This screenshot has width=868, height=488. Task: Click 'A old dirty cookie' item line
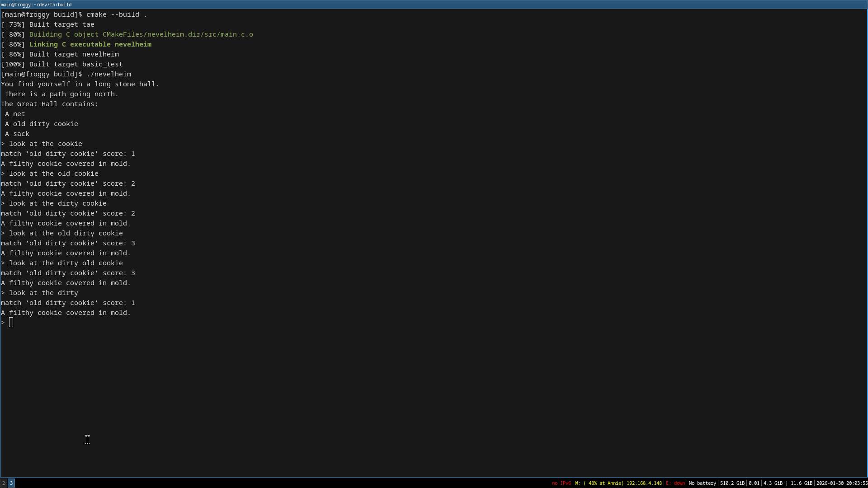coord(41,124)
